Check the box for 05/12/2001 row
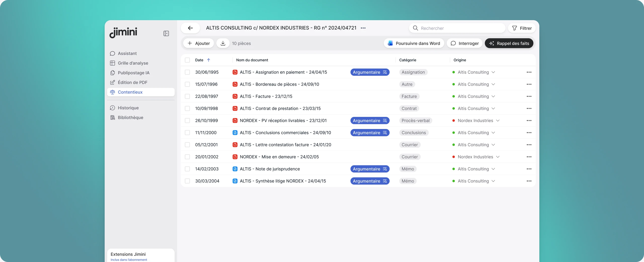Screen dimensions: 644x262 187,145
